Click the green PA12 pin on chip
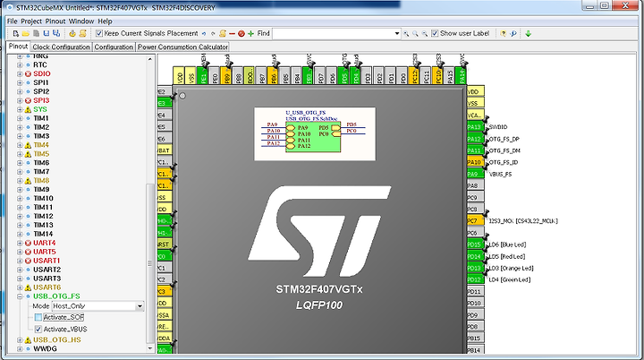Screen dimensions: 644x360 pos(475,139)
